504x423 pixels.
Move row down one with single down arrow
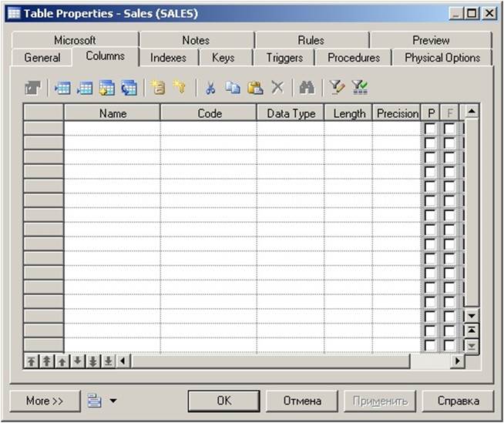pos(78,361)
